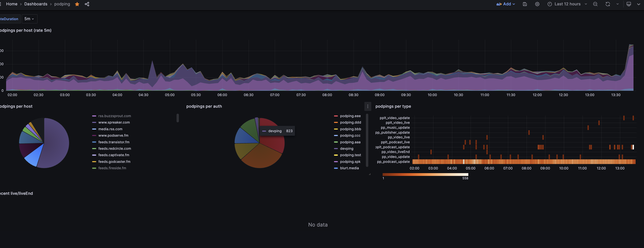
Task: Toggle devping series in auth legend
Action: pyautogui.click(x=346, y=148)
